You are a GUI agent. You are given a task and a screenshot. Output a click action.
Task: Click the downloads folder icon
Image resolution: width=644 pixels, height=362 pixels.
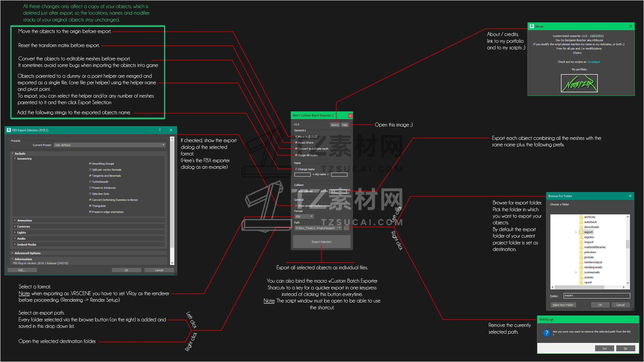pyautogui.click(x=581, y=227)
